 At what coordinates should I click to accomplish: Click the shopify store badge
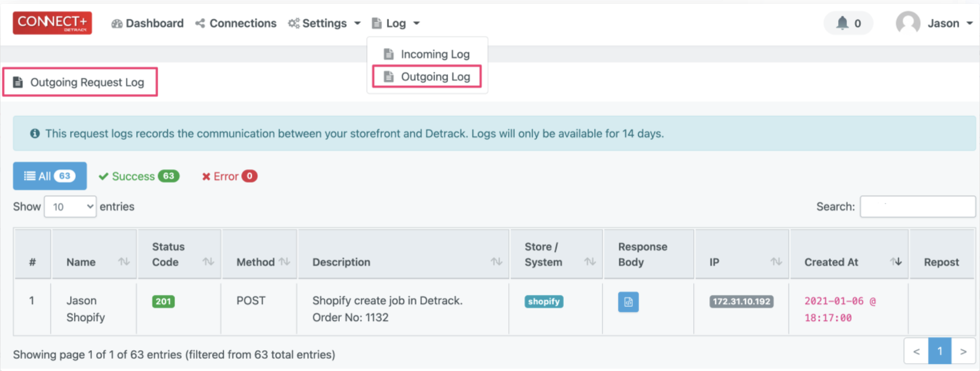tap(544, 302)
